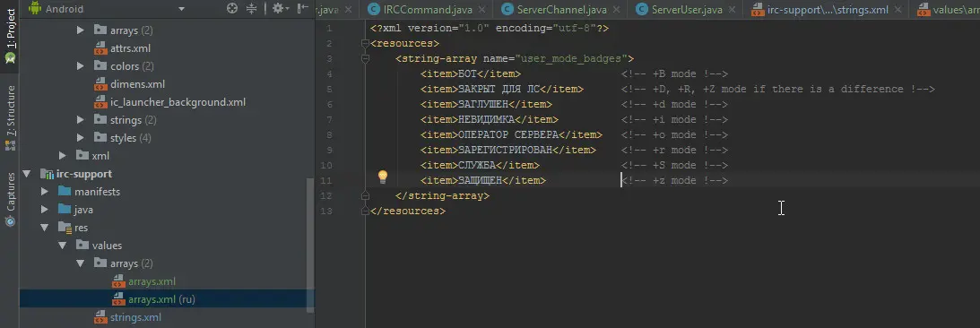Expand the java folder
This screenshot has width=980, height=328.
44,210
